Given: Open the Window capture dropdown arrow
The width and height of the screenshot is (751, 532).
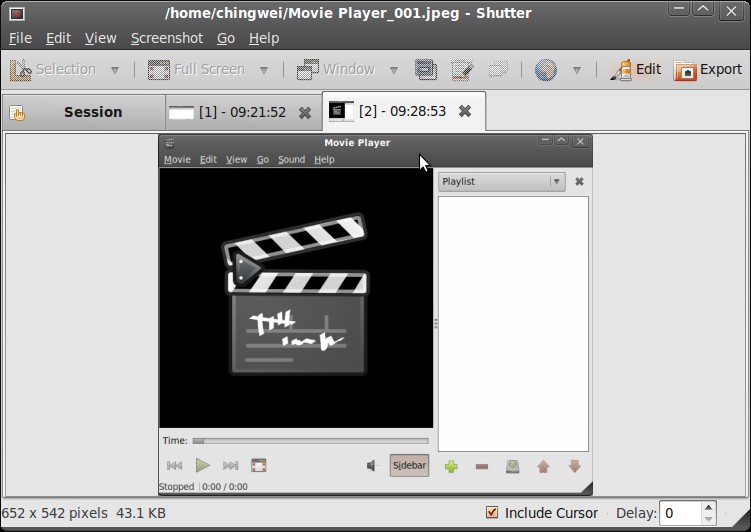Looking at the screenshot, I should coord(394,70).
